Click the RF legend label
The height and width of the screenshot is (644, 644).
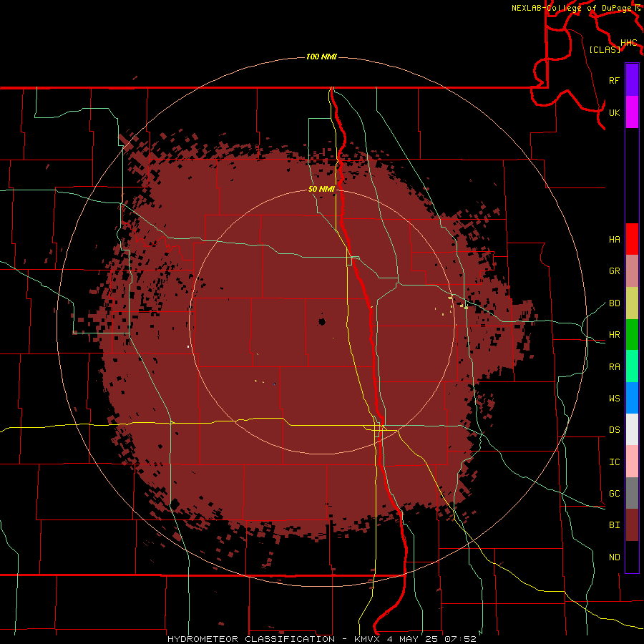(x=614, y=80)
